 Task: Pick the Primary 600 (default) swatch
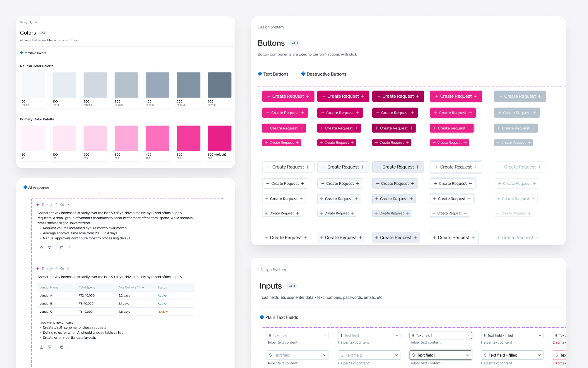219,138
